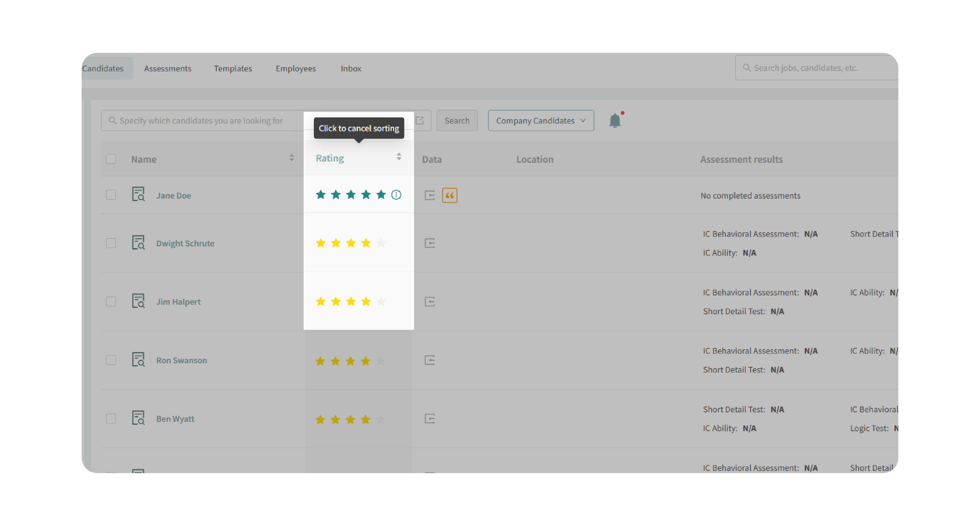Tick the select-all checkbox in the header
This screenshot has height=526, width=980.
pyautogui.click(x=111, y=159)
